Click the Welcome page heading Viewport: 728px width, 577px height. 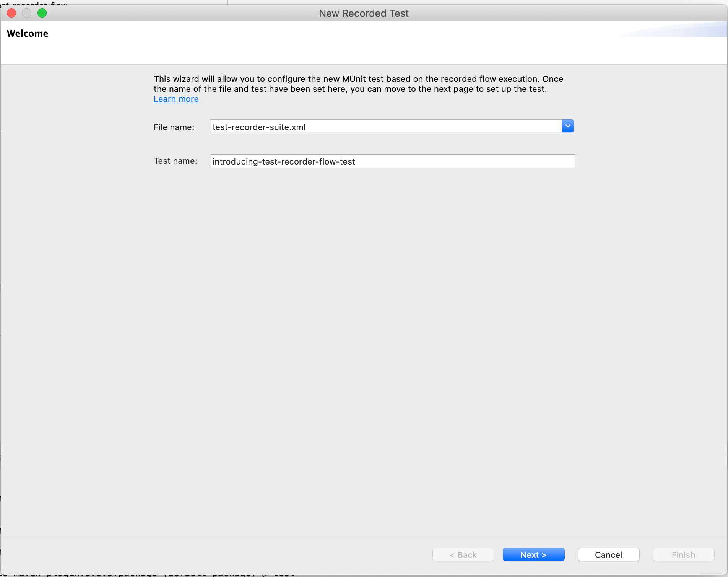click(28, 34)
